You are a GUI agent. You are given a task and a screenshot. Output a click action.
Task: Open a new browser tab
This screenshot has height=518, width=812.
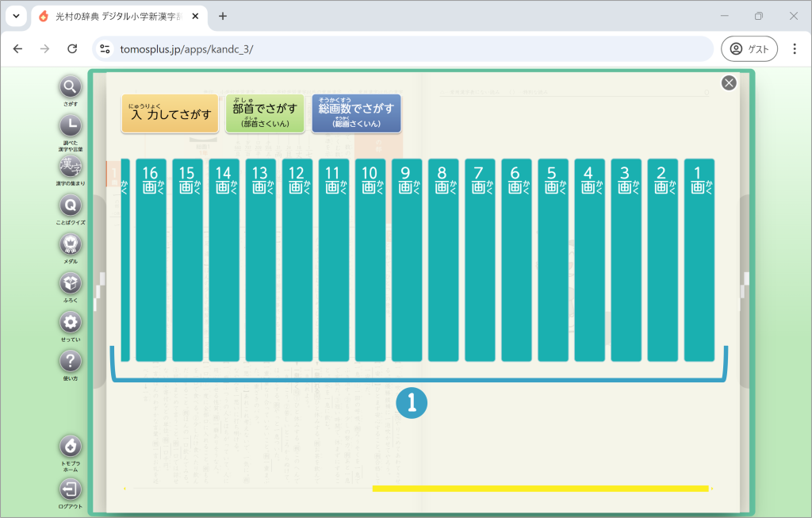click(223, 16)
